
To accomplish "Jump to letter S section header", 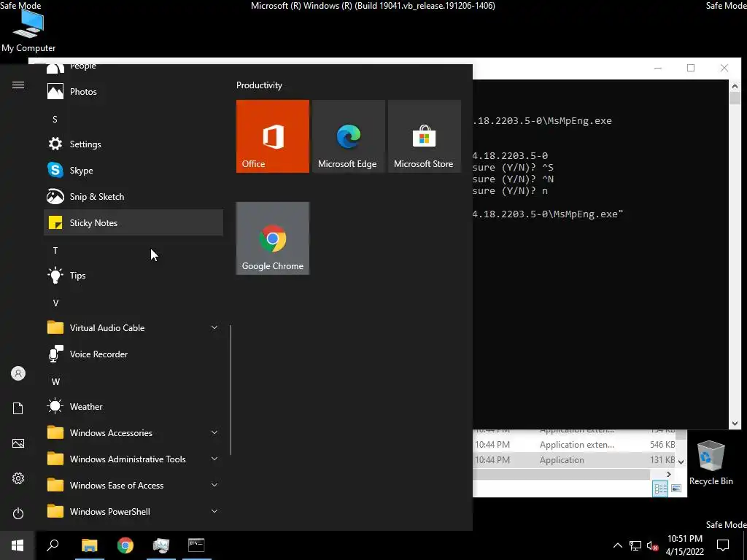I will pos(55,119).
